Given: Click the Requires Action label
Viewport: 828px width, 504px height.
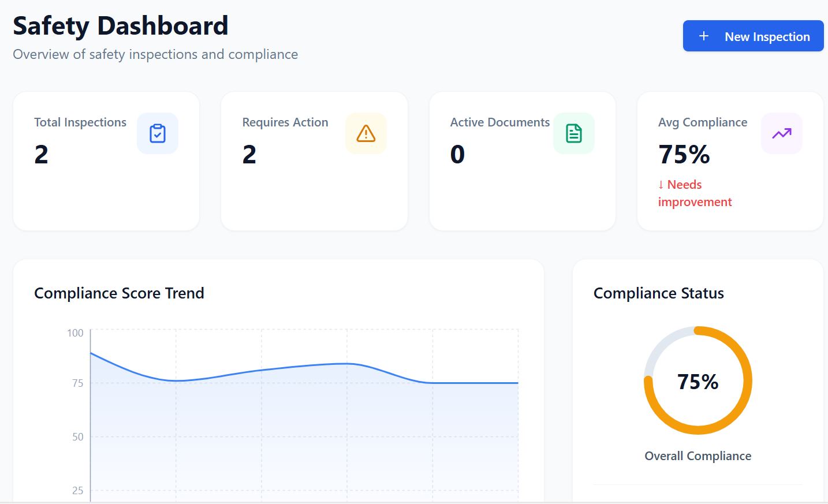Looking at the screenshot, I should tap(285, 122).
